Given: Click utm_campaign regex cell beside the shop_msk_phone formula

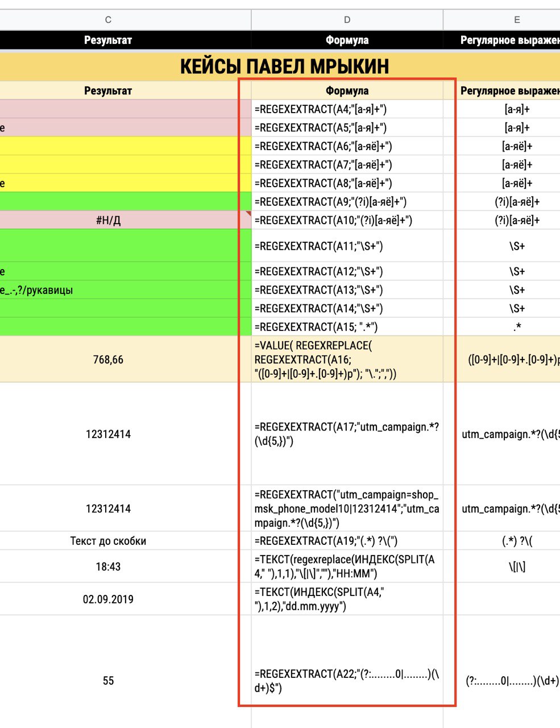Looking at the screenshot, I should coord(501,508).
